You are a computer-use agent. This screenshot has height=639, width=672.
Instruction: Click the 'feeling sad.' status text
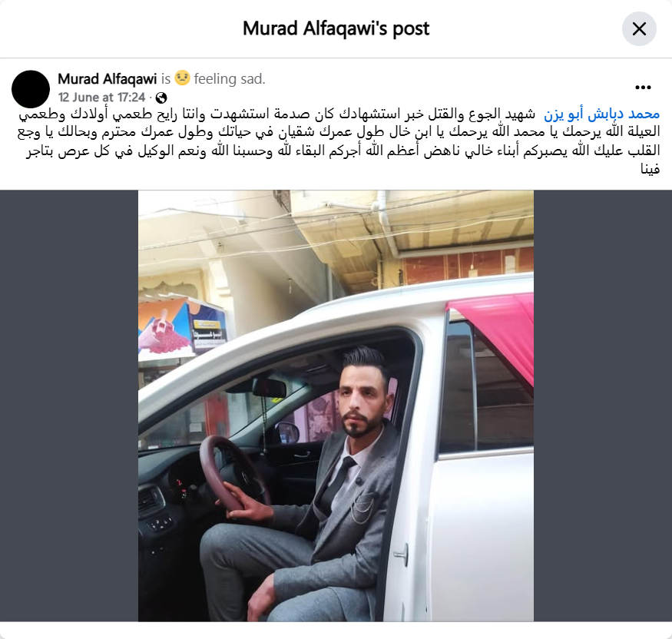[230, 79]
